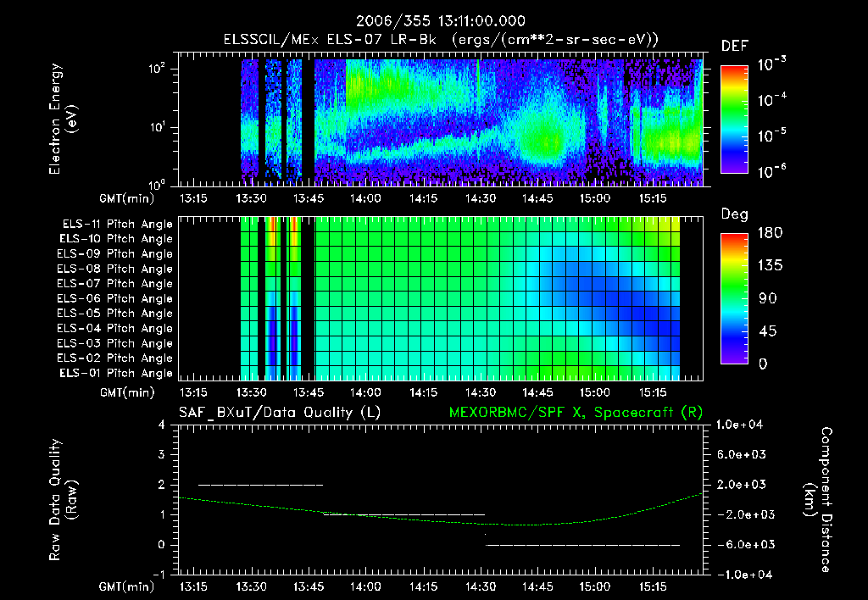Click the data quality segment at level 2
The width and height of the screenshot is (868, 600).
point(261,485)
